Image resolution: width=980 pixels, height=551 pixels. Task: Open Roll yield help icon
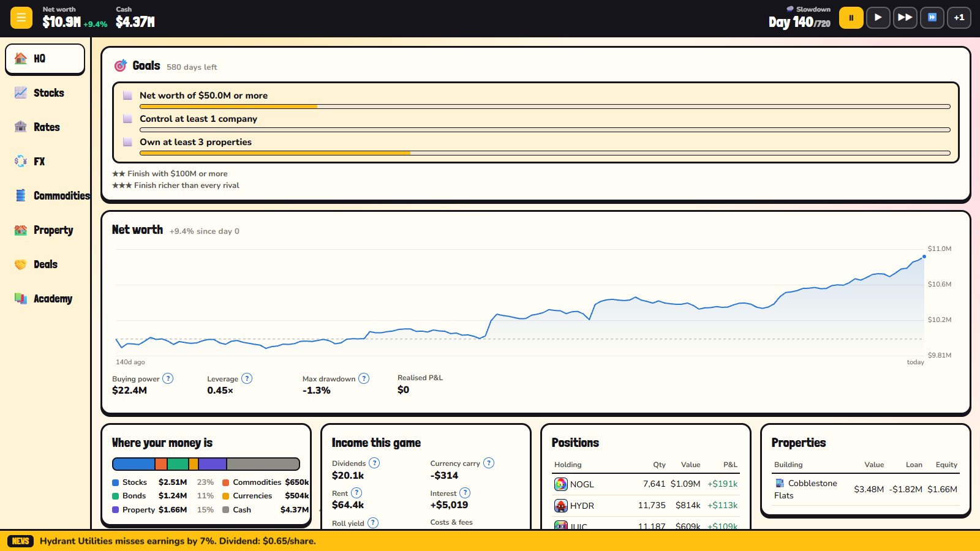click(x=373, y=523)
